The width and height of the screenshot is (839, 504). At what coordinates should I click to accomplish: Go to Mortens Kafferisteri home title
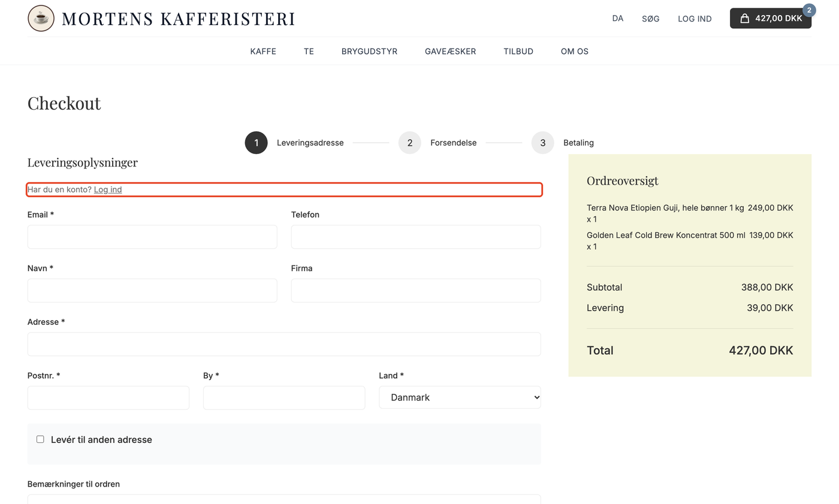tap(179, 19)
